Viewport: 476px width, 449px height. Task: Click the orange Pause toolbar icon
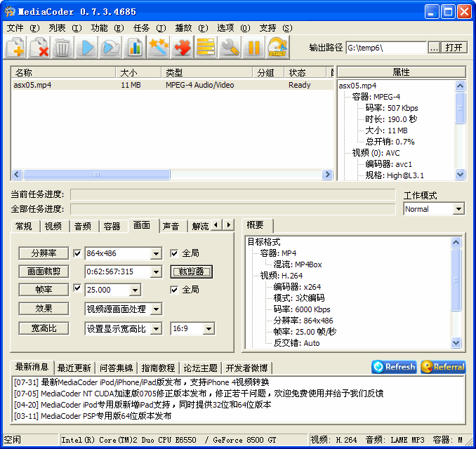253,47
